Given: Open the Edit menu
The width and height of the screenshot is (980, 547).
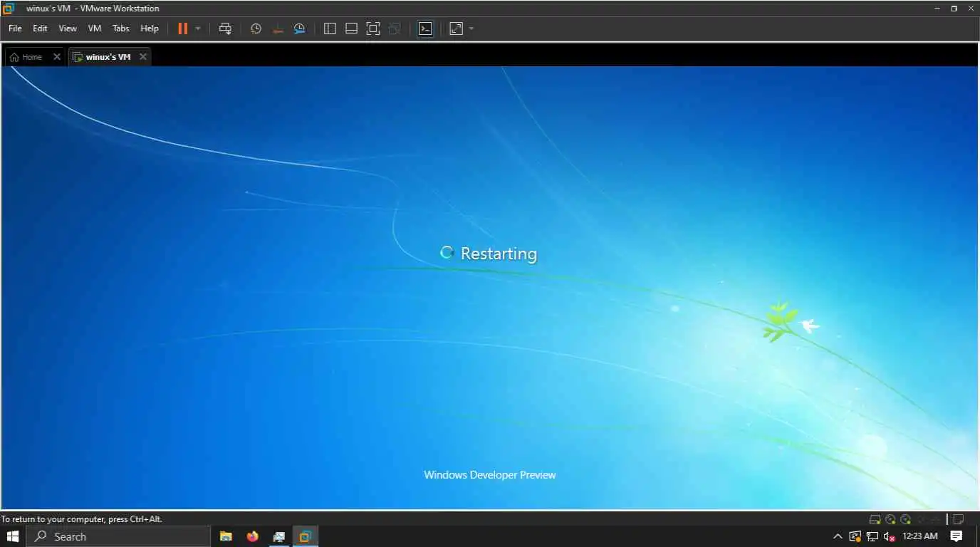Looking at the screenshot, I should (40, 28).
